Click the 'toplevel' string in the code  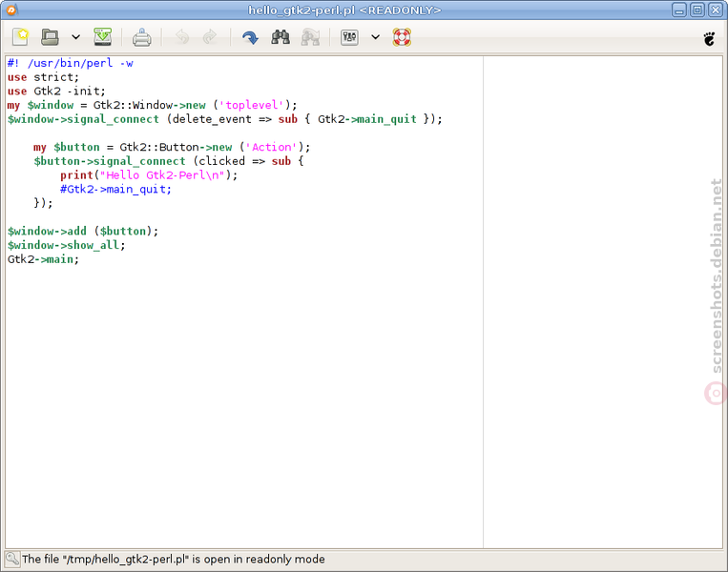point(251,105)
